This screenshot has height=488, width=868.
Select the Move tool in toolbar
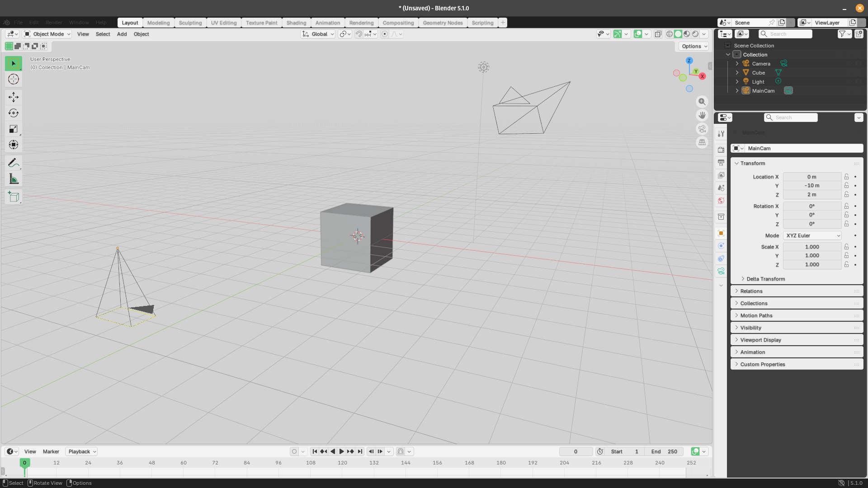[14, 97]
